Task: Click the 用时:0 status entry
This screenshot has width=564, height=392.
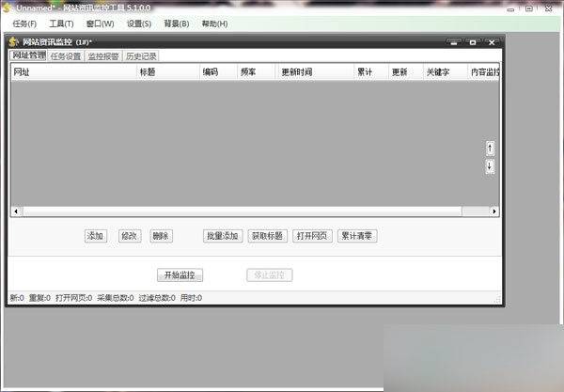Action: [x=191, y=298]
